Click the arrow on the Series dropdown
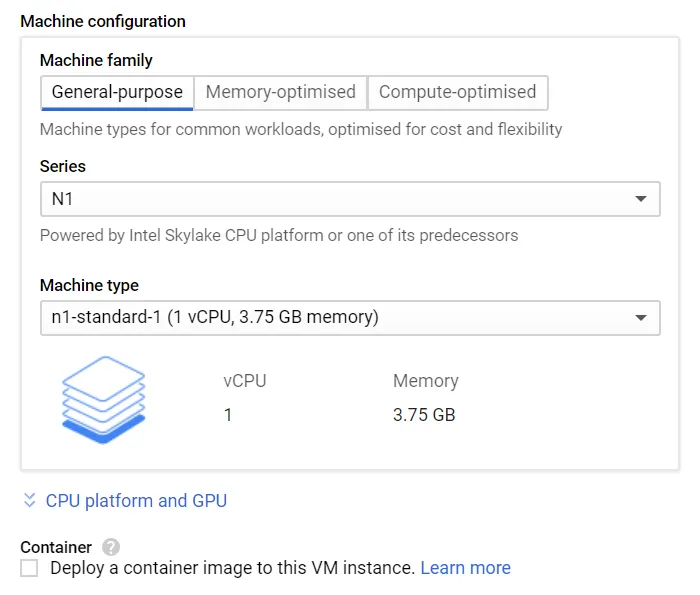Screen dimensions: 700x595 pyautogui.click(x=641, y=199)
